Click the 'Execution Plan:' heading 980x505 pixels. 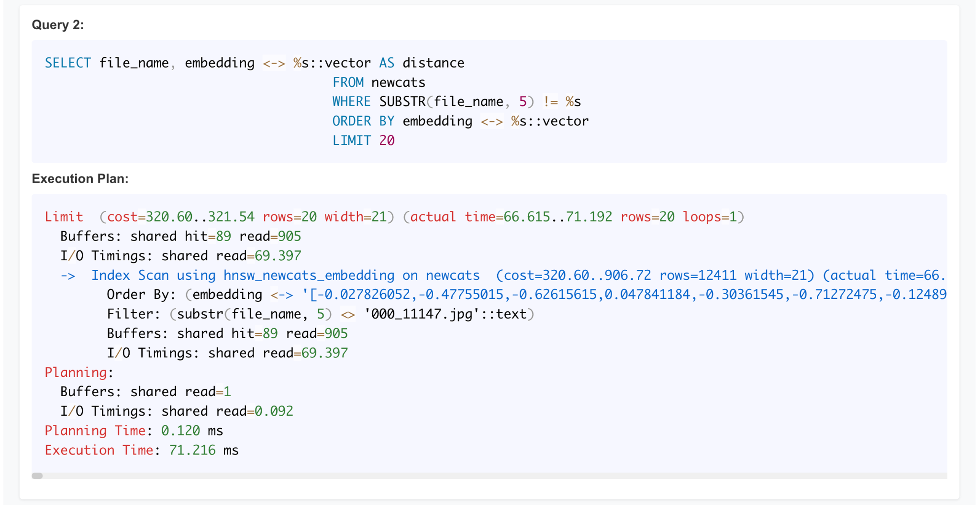point(80,179)
